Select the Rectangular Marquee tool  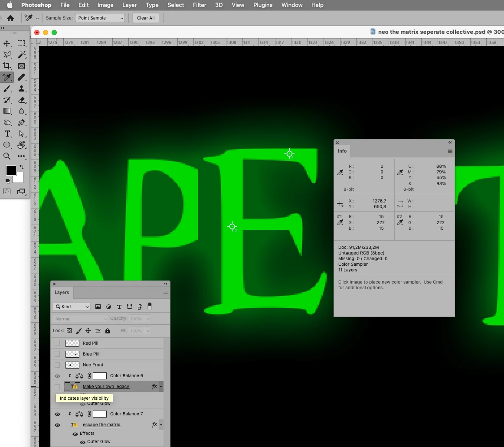pyautogui.click(x=21, y=43)
